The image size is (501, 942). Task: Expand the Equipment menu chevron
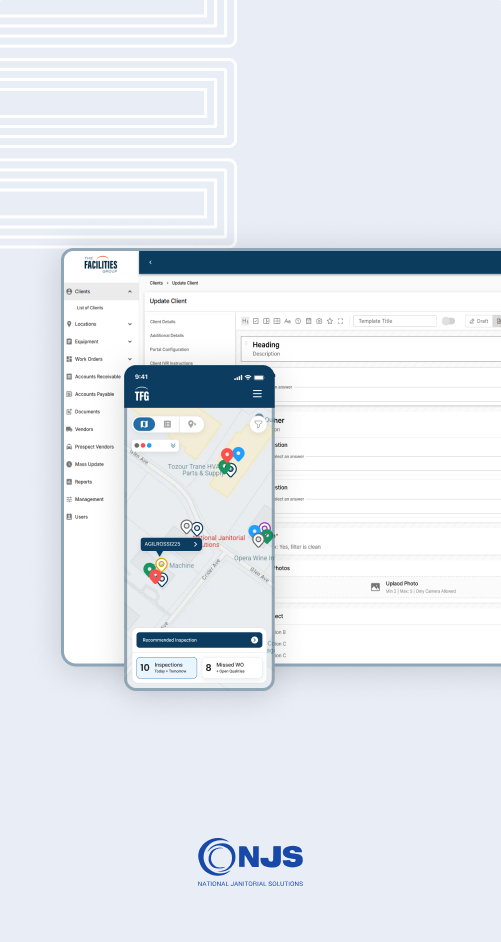(x=130, y=341)
